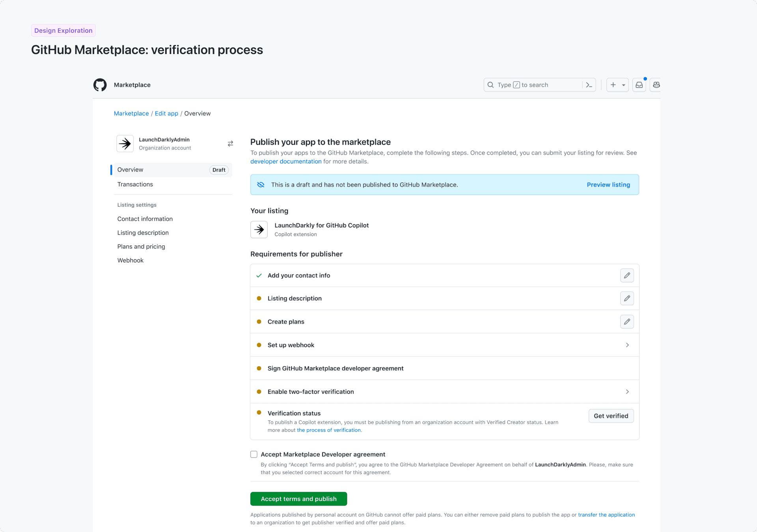Click the GitHub logo in the header
Screen dimensions: 757x532
click(100, 85)
